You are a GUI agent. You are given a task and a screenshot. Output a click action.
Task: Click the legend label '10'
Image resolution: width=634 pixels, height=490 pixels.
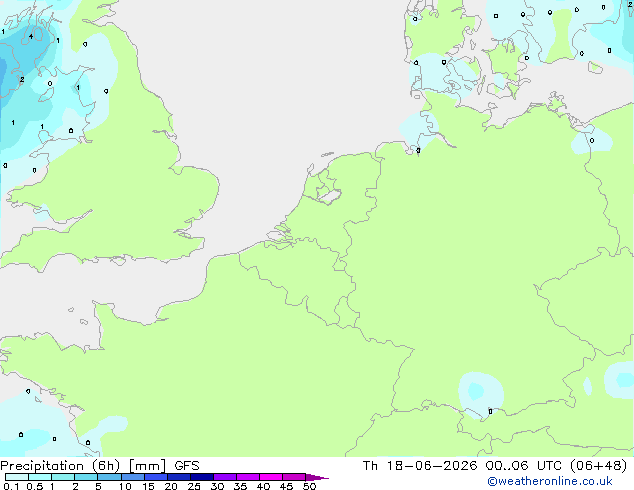(125, 486)
